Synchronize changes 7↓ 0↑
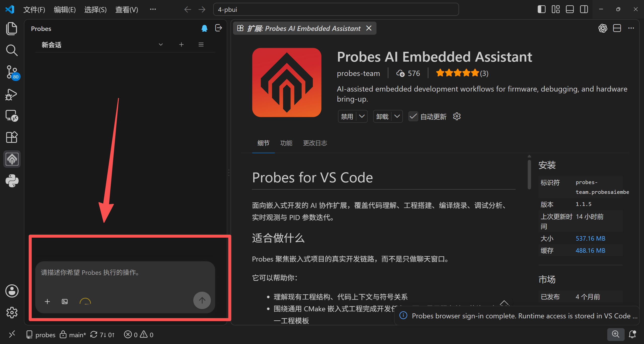Viewport: 644px width, 344px height. (103, 334)
